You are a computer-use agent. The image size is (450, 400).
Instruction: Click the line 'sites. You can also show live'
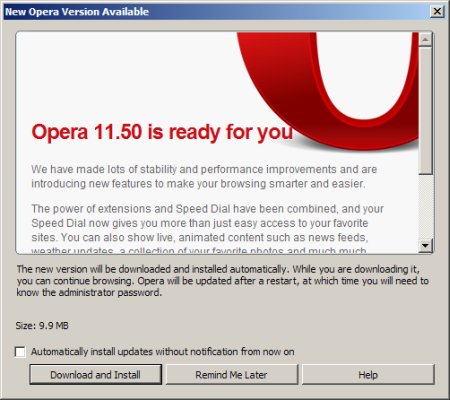click(200, 237)
